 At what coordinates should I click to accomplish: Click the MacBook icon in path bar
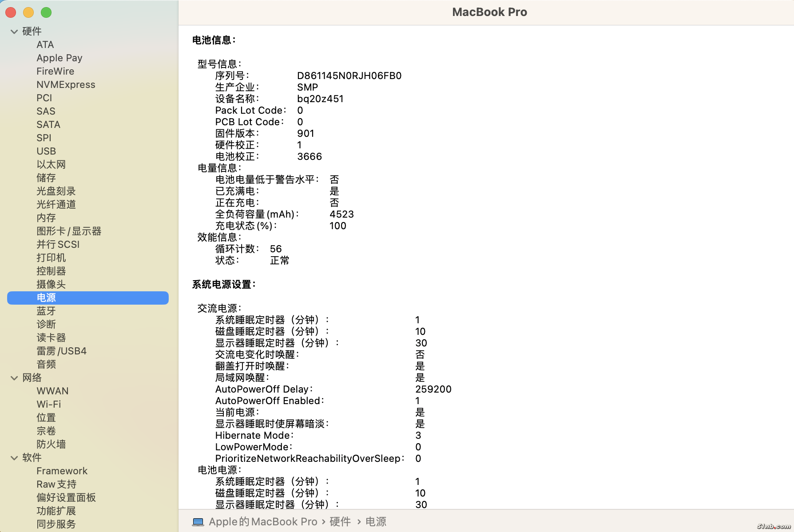(198, 522)
